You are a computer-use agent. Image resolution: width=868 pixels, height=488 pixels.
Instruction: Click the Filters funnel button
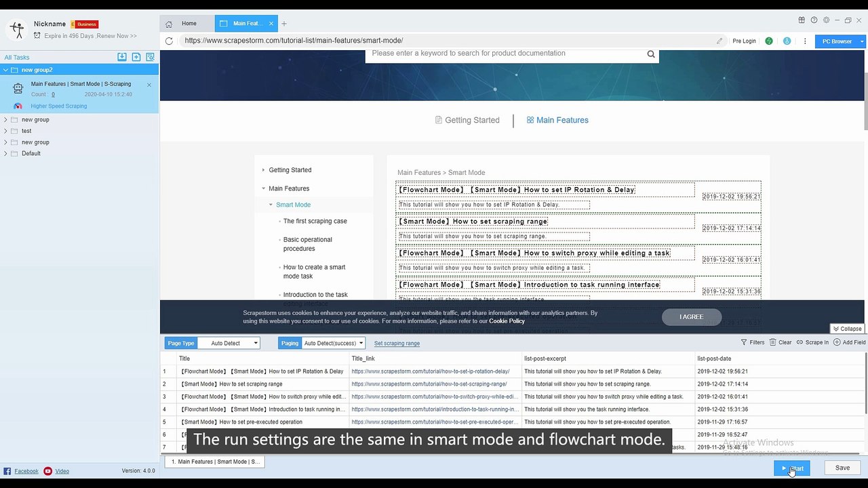(x=753, y=342)
